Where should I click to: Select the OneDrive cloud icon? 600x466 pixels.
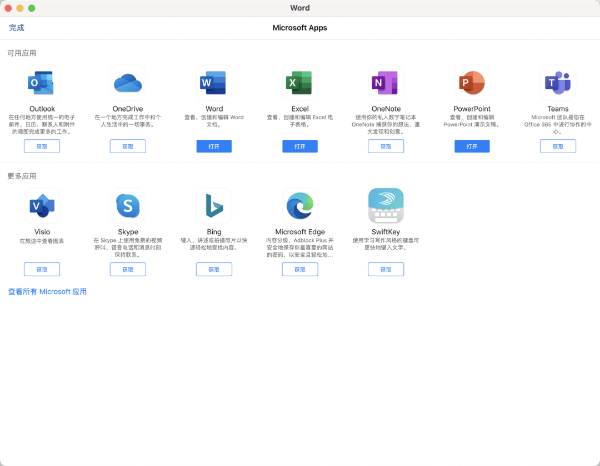pos(128,83)
